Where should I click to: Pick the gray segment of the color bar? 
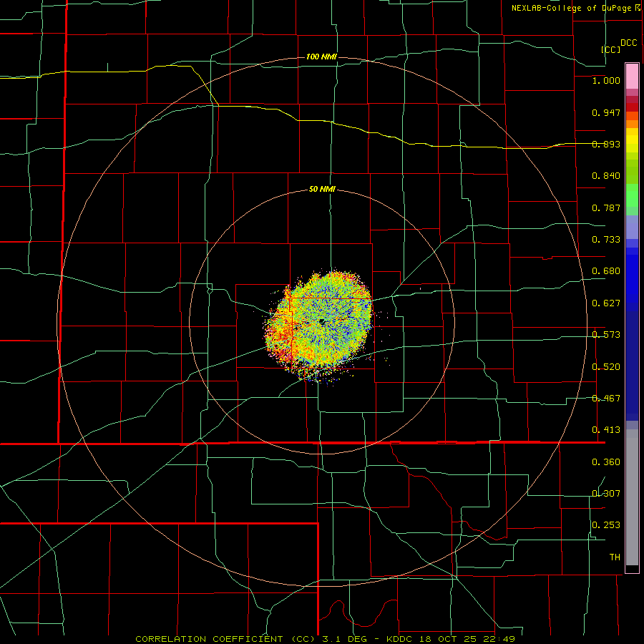tap(632, 497)
